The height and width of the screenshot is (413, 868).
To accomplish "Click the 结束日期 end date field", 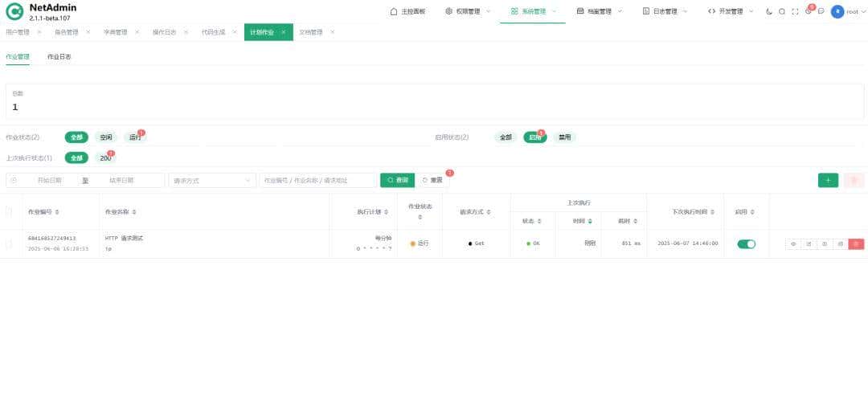I will click(x=121, y=181).
